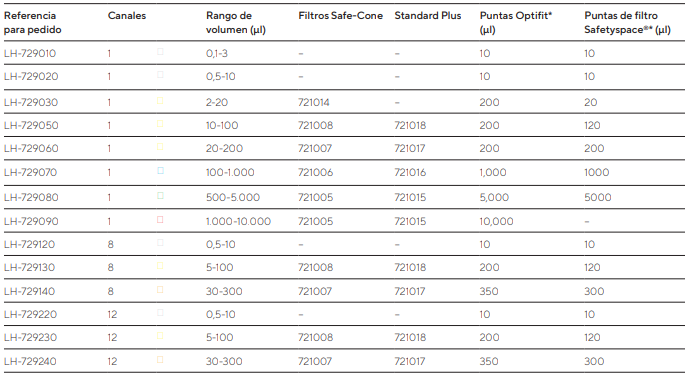Click the blue color square for LH-729070
685x376 pixels.
point(160,171)
